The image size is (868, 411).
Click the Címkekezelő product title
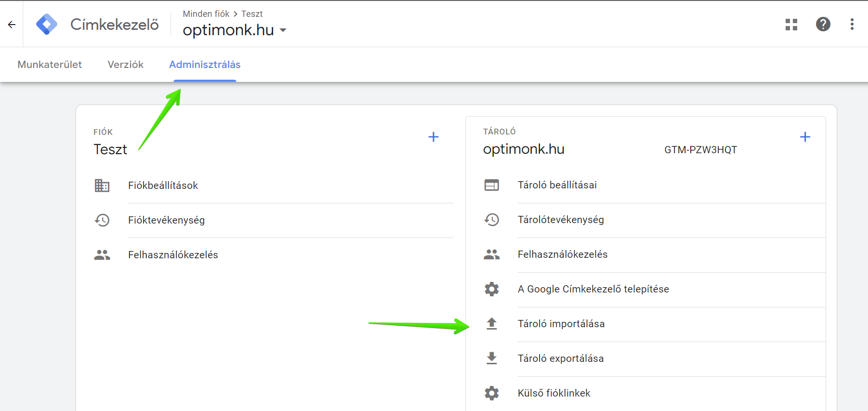click(115, 24)
